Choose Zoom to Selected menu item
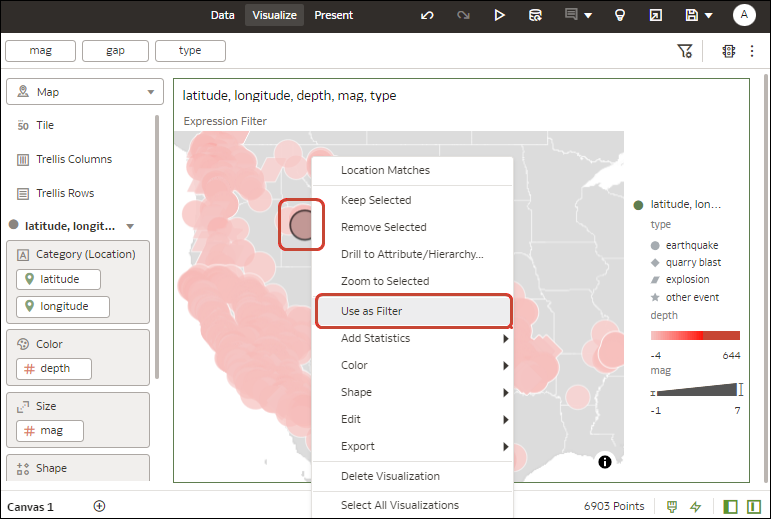771x519 pixels. coord(413,281)
